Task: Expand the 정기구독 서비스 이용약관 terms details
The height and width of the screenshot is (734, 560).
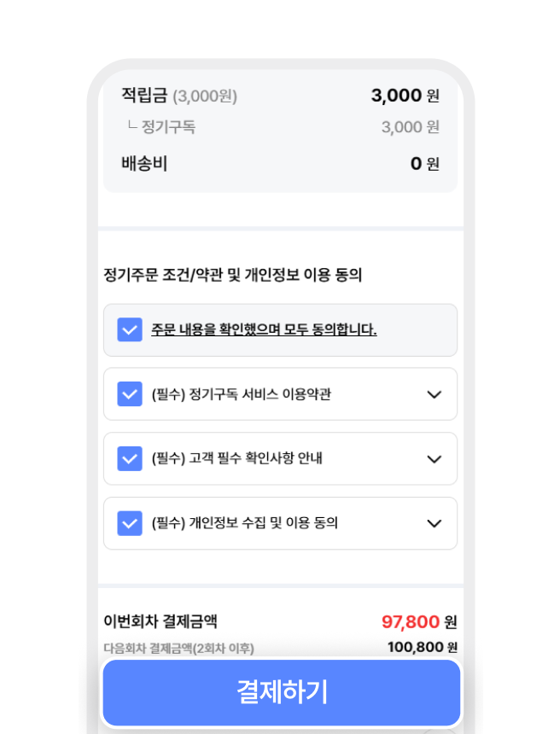Action: click(435, 393)
